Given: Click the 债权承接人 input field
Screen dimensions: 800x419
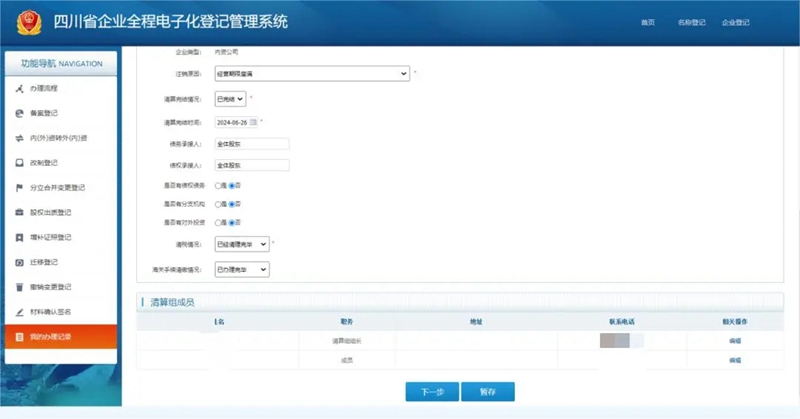Looking at the screenshot, I should tap(252, 165).
